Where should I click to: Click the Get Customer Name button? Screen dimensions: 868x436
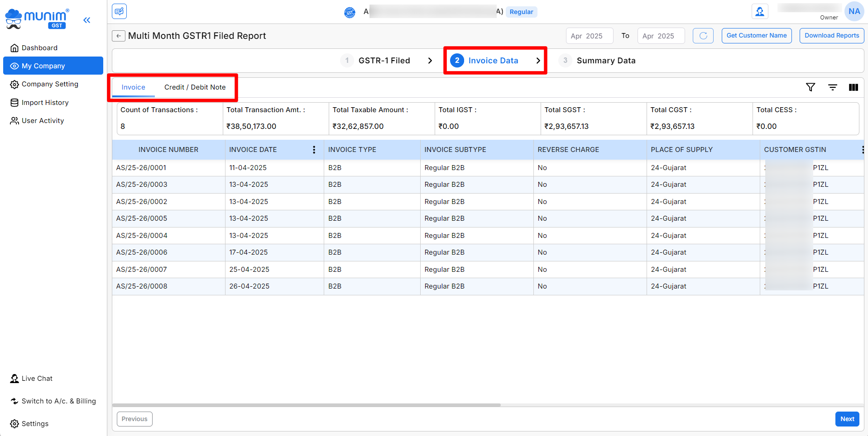pyautogui.click(x=756, y=36)
